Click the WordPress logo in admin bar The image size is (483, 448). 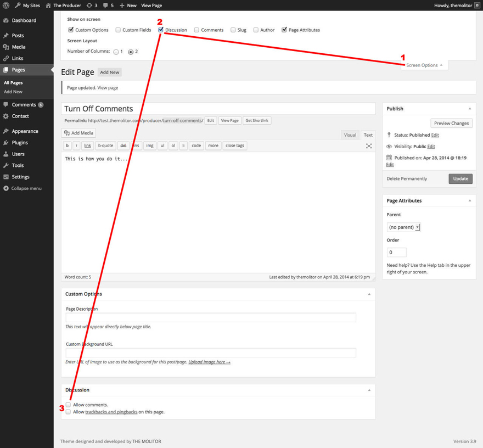click(x=7, y=5)
